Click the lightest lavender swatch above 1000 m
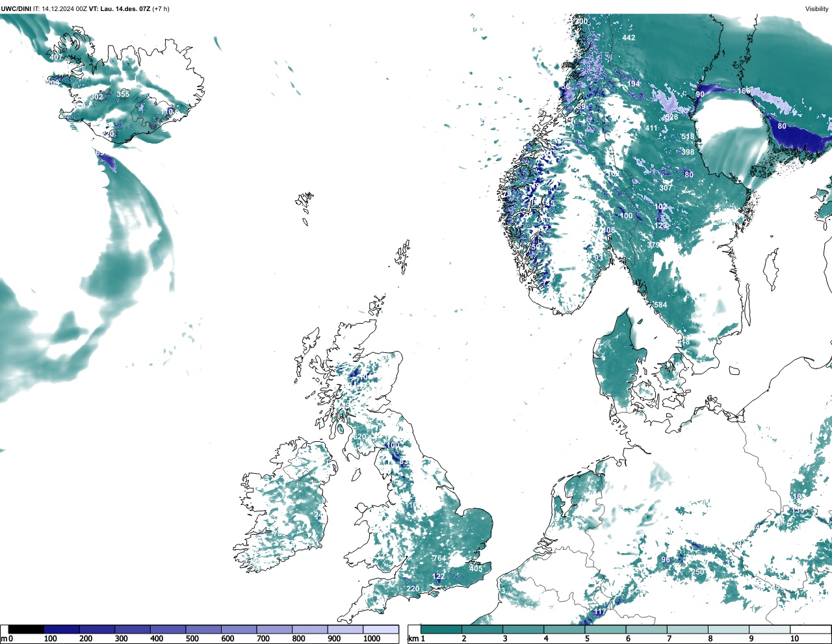832x644 pixels. (x=381, y=629)
